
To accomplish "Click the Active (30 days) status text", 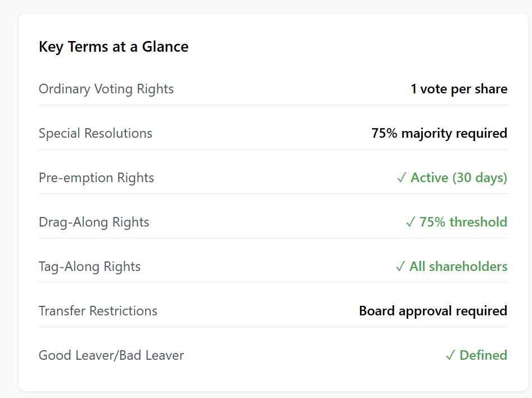I will pos(459,178).
